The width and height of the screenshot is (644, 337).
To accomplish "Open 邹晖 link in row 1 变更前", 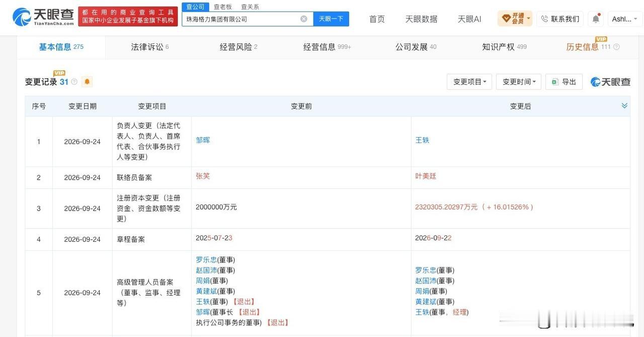I will (x=203, y=140).
